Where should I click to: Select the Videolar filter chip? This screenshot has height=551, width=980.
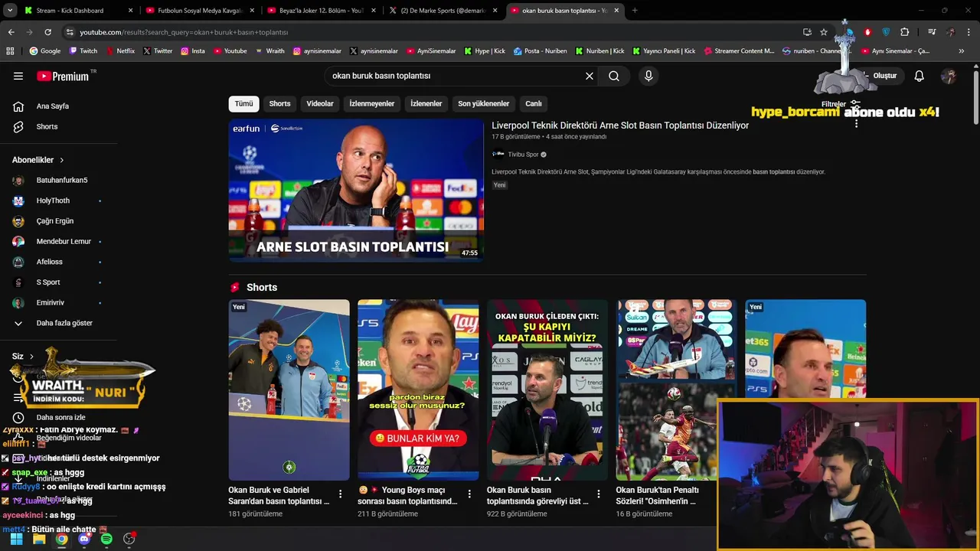pyautogui.click(x=320, y=103)
